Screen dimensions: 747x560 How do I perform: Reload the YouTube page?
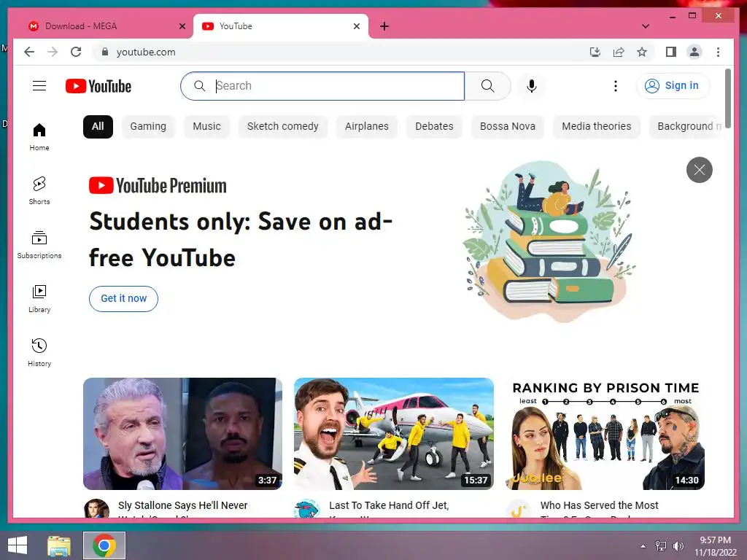tap(76, 52)
